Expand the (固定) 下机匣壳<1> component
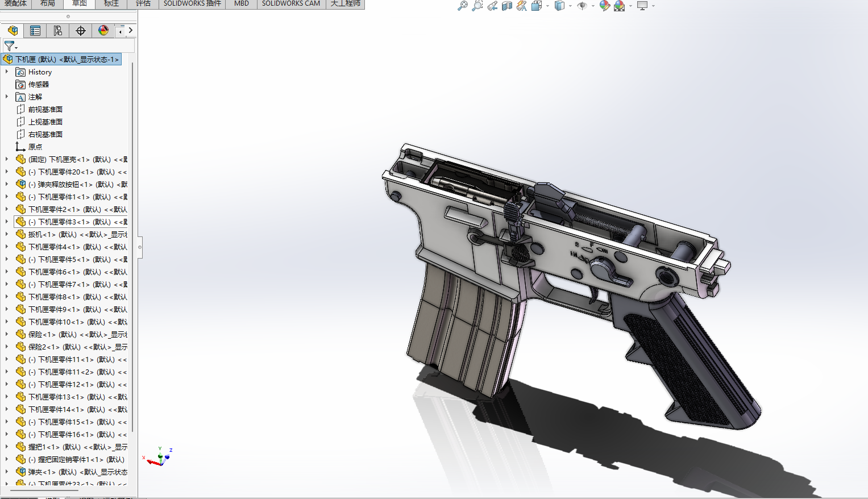This screenshot has width=868, height=499. coord(7,159)
